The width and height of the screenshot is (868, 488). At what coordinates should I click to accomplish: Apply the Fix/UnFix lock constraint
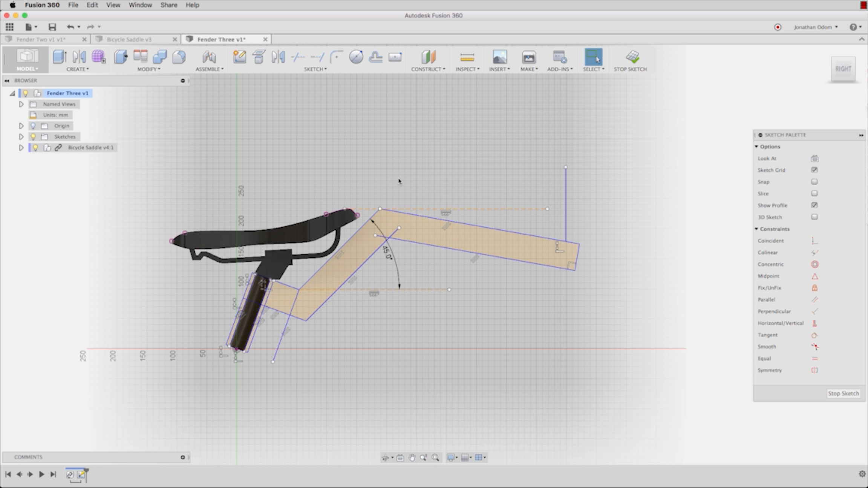click(x=814, y=288)
